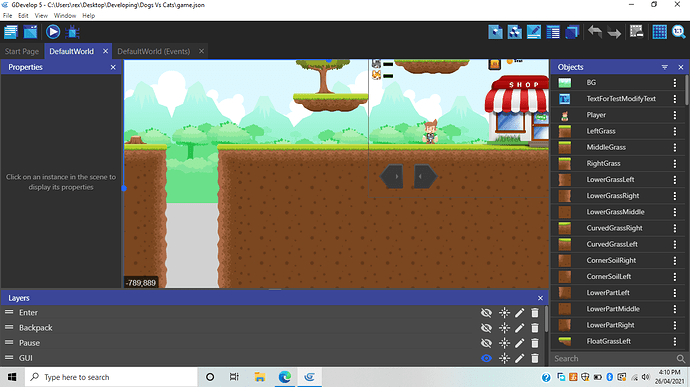Open the object groups editor icon

click(x=514, y=32)
